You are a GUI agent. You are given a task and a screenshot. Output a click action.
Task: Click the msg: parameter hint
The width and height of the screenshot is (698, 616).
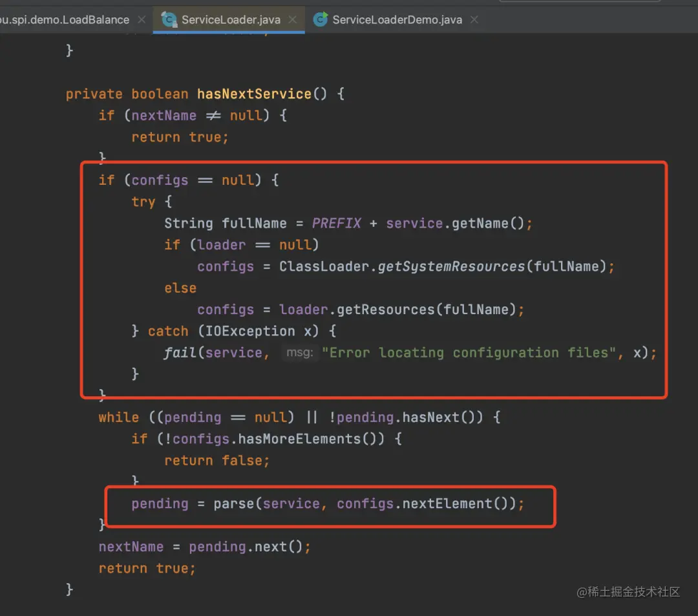300,352
